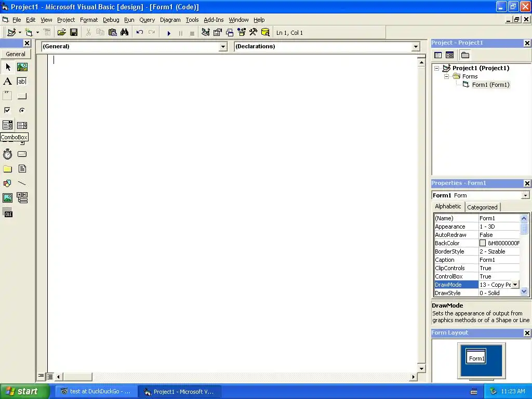Select the Pointer tool in the toolbox
The height and width of the screenshot is (399, 532).
click(7, 67)
